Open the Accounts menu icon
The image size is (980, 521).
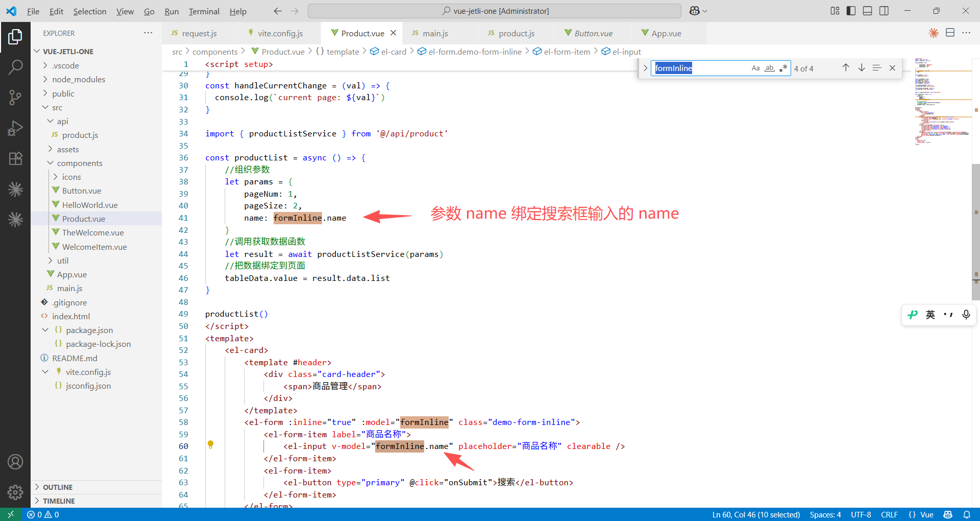15,462
